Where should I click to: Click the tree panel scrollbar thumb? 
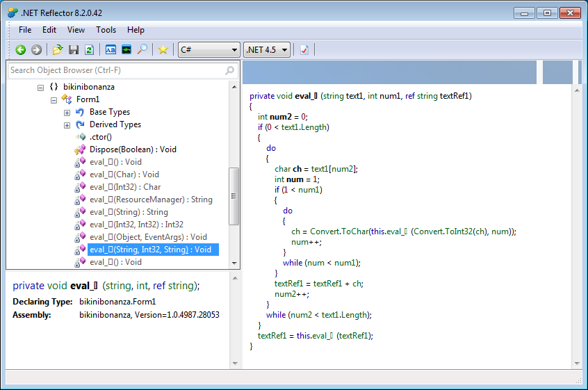coord(234,196)
